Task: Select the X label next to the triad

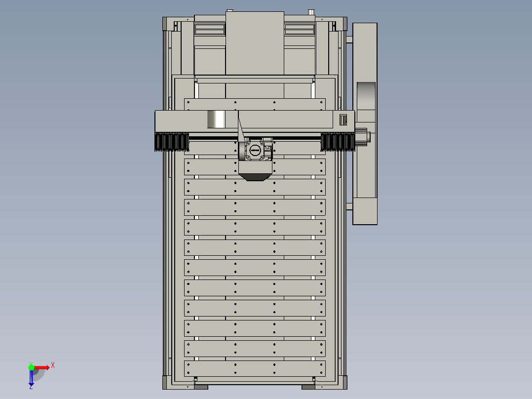Action: pyautogui.click(x=53, y=365)
